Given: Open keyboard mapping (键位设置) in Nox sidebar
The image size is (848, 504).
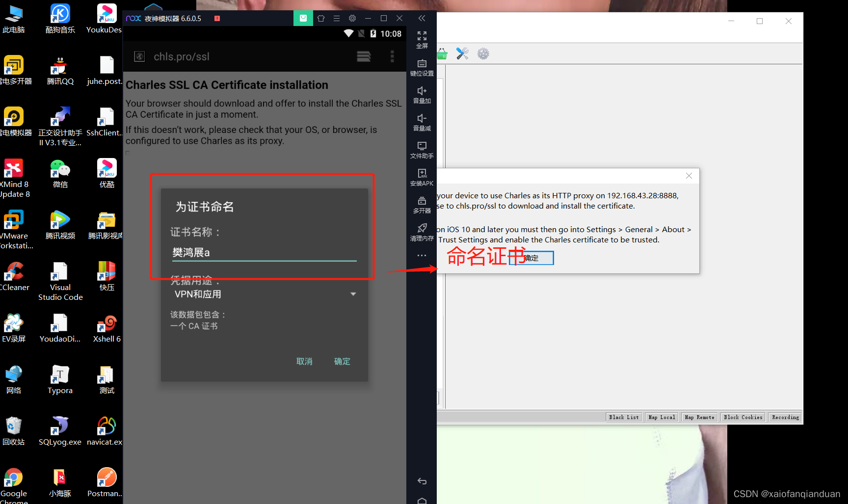Looking at the screenshot, I should [x=422, y=68].
